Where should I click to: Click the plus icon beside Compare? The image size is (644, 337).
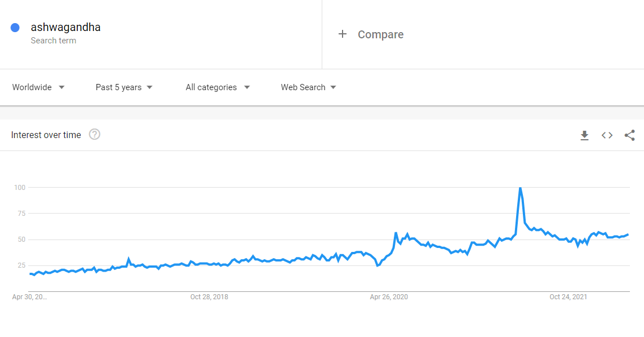tap(343, 34)
